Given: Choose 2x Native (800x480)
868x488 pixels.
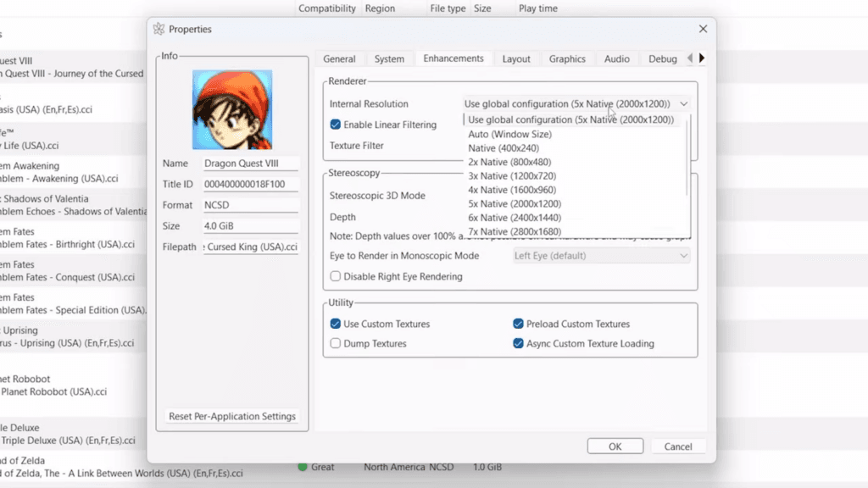Looking at the screenshot, I should 509,162.
